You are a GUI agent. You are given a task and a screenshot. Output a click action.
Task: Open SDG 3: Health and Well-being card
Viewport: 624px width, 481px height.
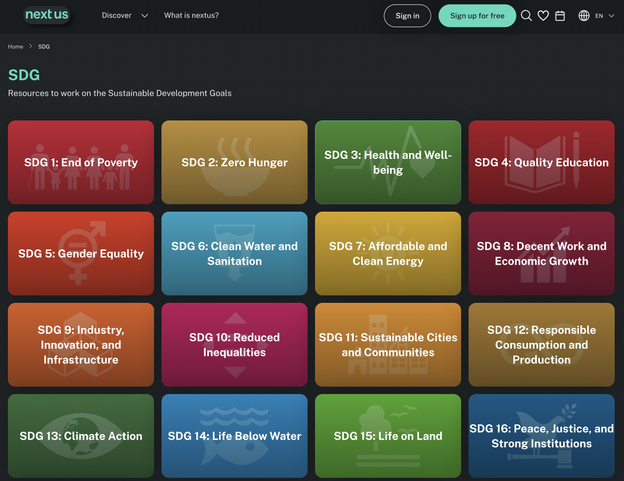[x=388, y=162]
